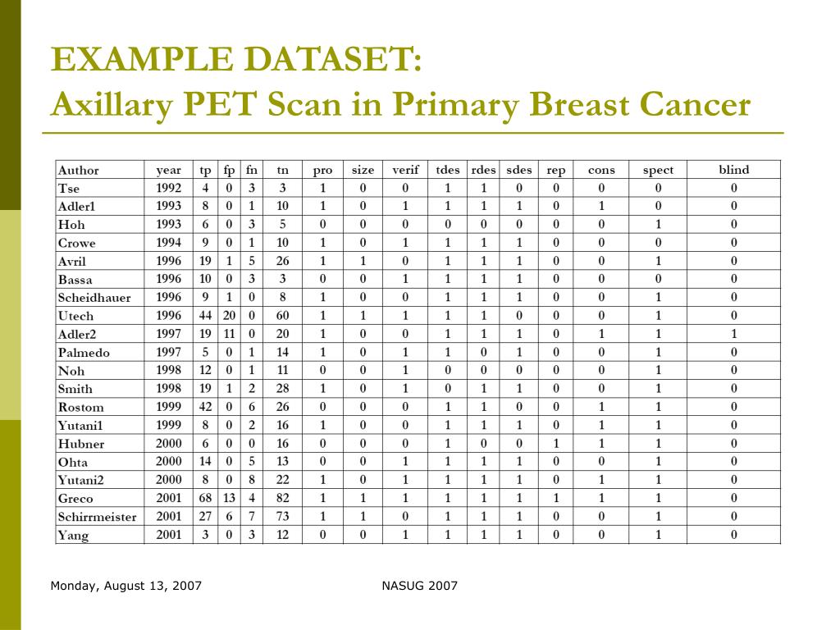Select the Hubner rep value 1
The width and height of the screenshot is (840, 630).
pyautogui.click(x=555, y=444)
